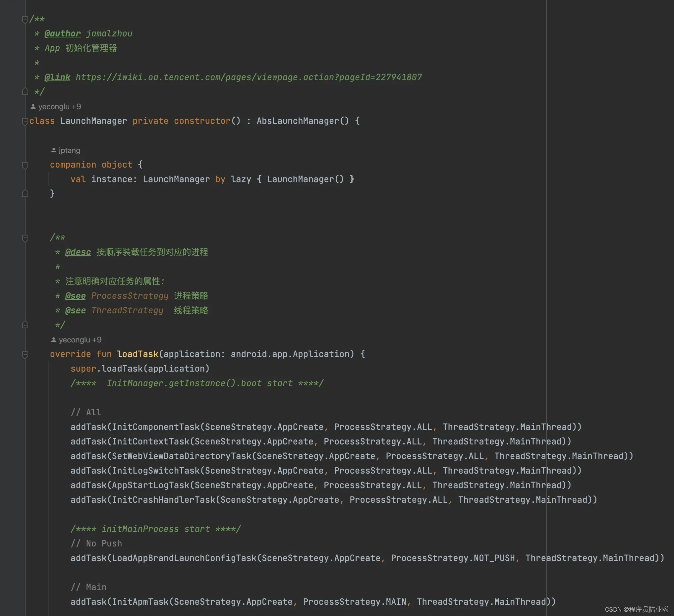674x616 pixels.
Task: Click InitApmTask in addTask call
Action: click(140, 602)
